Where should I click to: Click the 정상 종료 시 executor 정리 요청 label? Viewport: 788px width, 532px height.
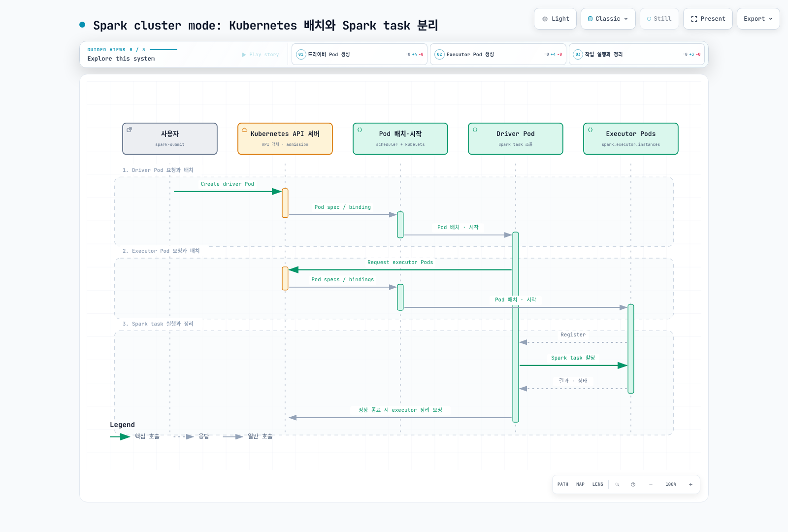[400, 410]
